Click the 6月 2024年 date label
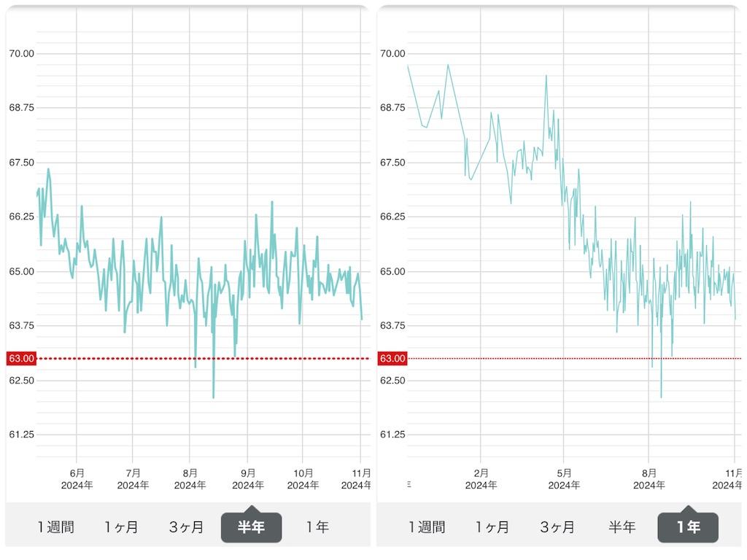The width and height of the screenshot is (747, 560). pos(77,479)
